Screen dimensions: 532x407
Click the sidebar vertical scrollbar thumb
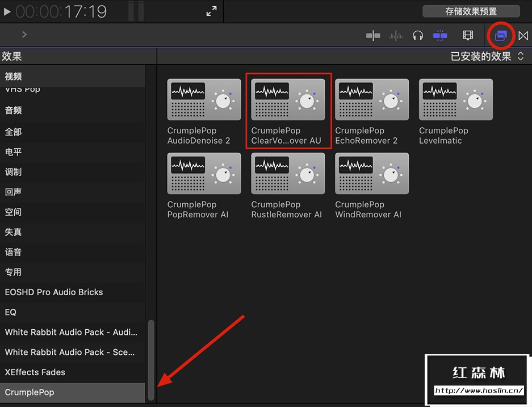151,360
